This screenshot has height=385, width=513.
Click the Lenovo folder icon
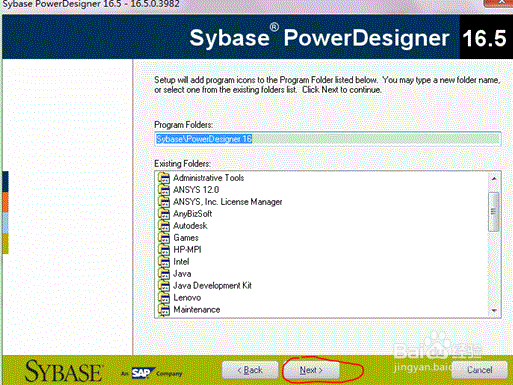coord(164,298)
